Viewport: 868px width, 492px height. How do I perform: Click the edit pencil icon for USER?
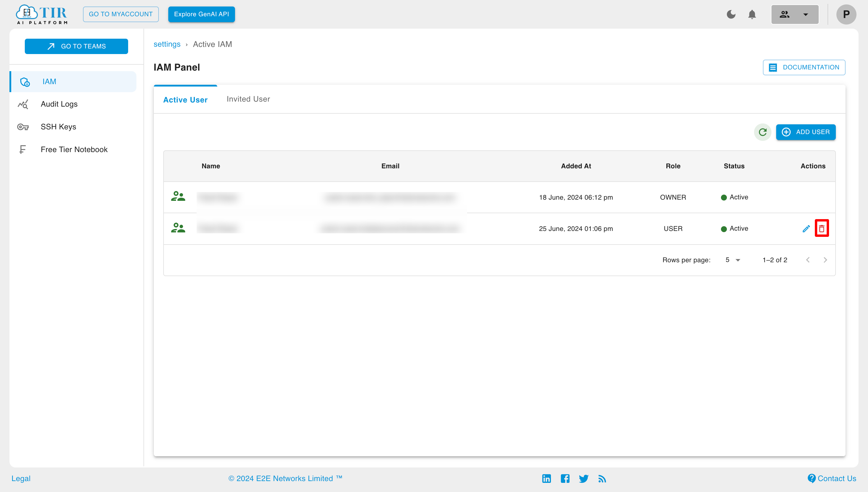806,228
